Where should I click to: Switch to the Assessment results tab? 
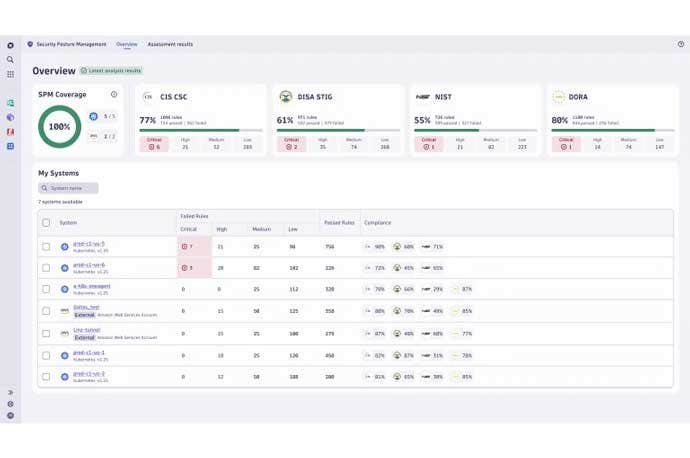coord(170,45)
